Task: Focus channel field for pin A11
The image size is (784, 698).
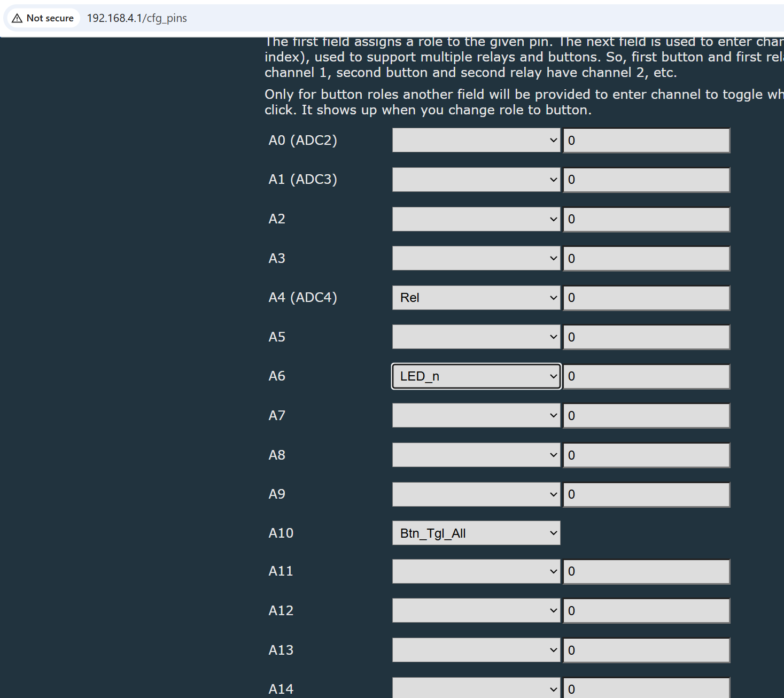Action: 647,571
